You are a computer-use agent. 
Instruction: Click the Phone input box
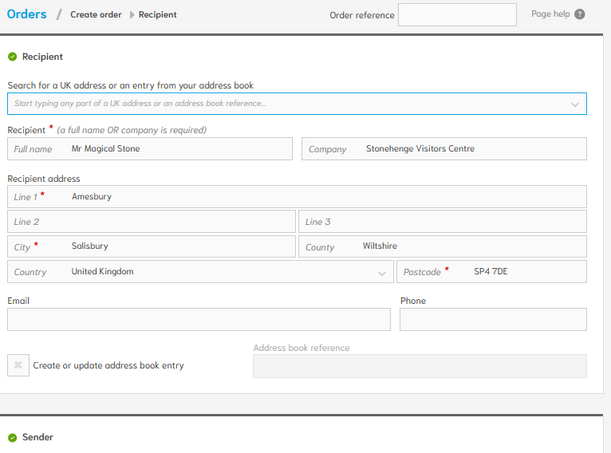pos(493,319)
